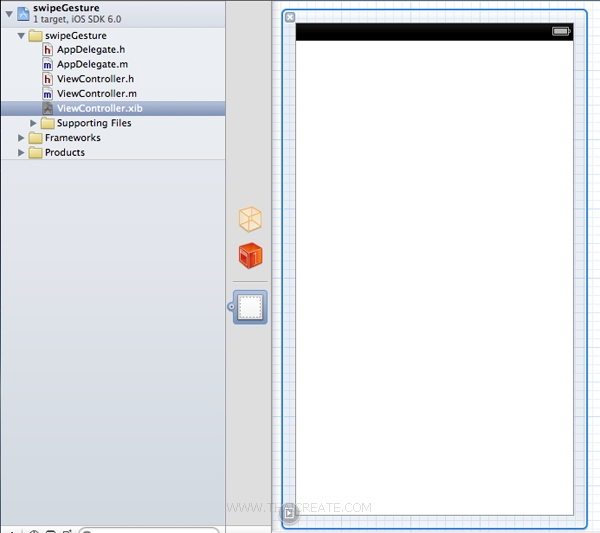Click the black status bar of view
This screenshot has width=600, height=533.
click(x=434, y=32)
